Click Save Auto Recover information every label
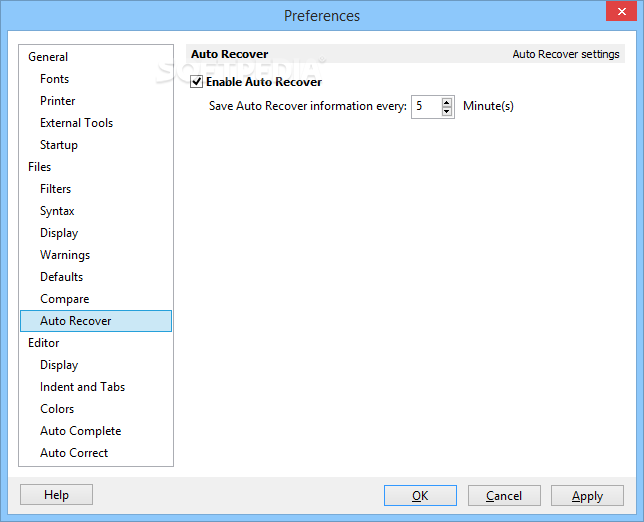Screen dimensions: 644x522 (x=308, y=106)
